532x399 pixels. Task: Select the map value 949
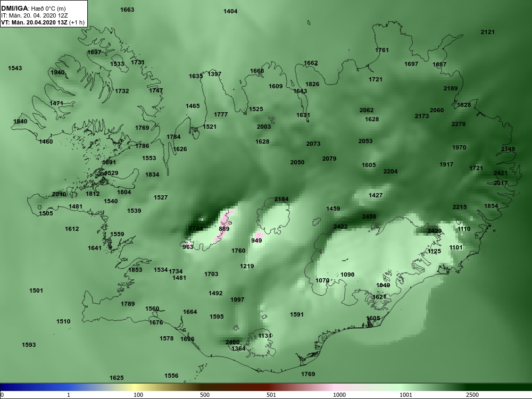[256, 240]
